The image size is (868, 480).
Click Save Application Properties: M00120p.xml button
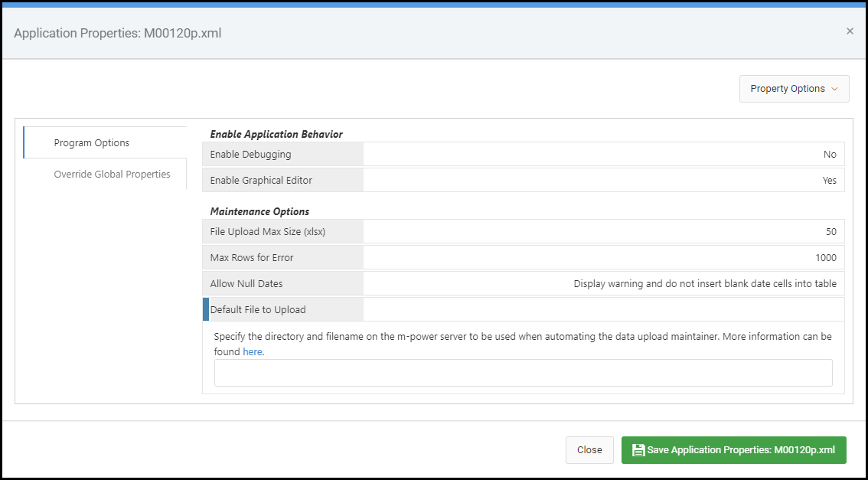[x=734, y=450]
